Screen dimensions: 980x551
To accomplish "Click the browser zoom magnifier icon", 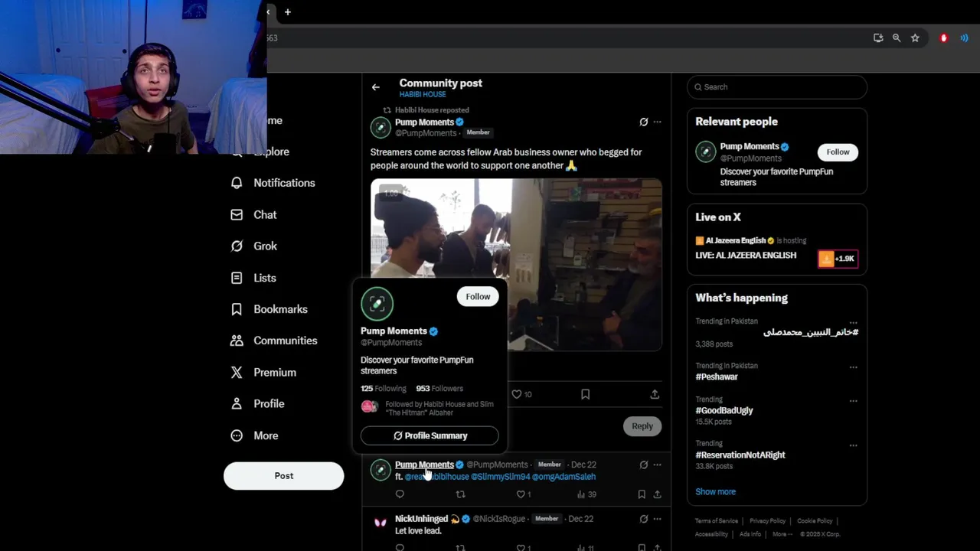I will (897, 38).
